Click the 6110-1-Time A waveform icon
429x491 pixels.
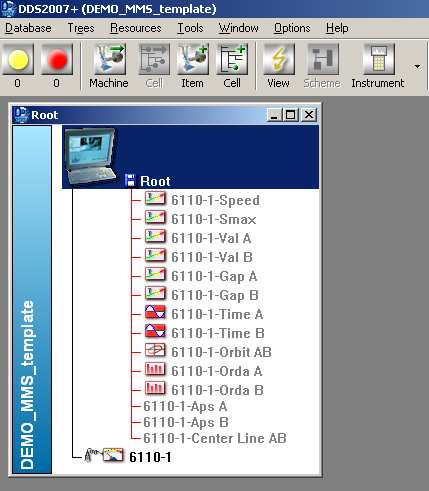tap(155, 312)
